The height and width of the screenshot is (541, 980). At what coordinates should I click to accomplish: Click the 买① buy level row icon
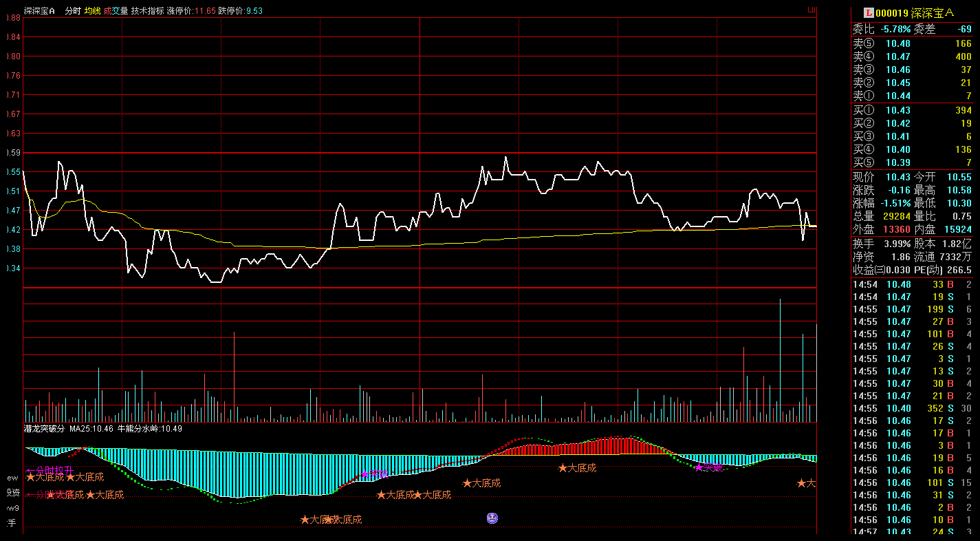(x=862, y=110)
